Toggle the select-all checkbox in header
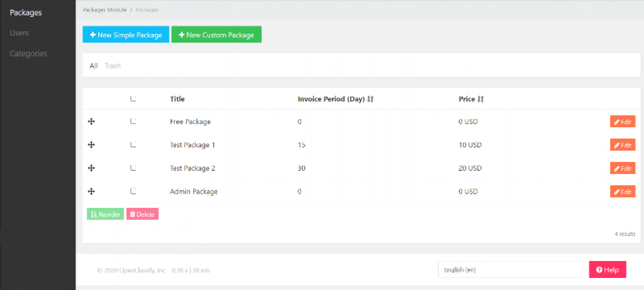The width and height of the screenshot is (644, 290). coord(133,99)
